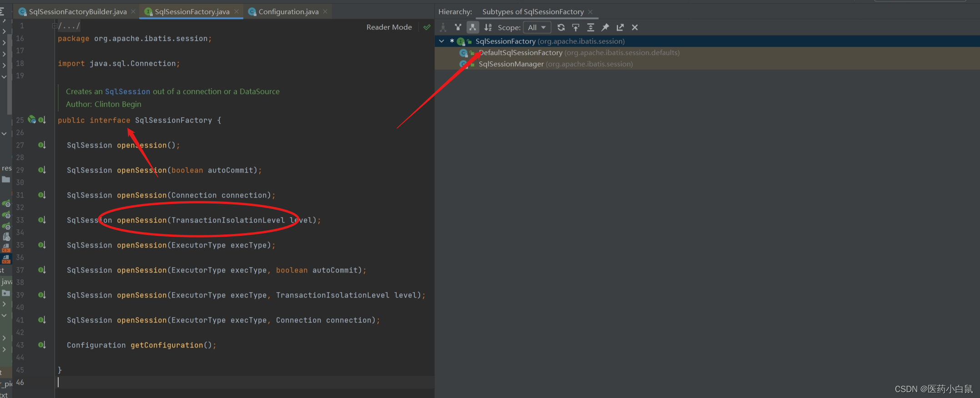Select the SqlSessionFactory.java editor tab
The image size is (980, 398).
click(192, 12)
